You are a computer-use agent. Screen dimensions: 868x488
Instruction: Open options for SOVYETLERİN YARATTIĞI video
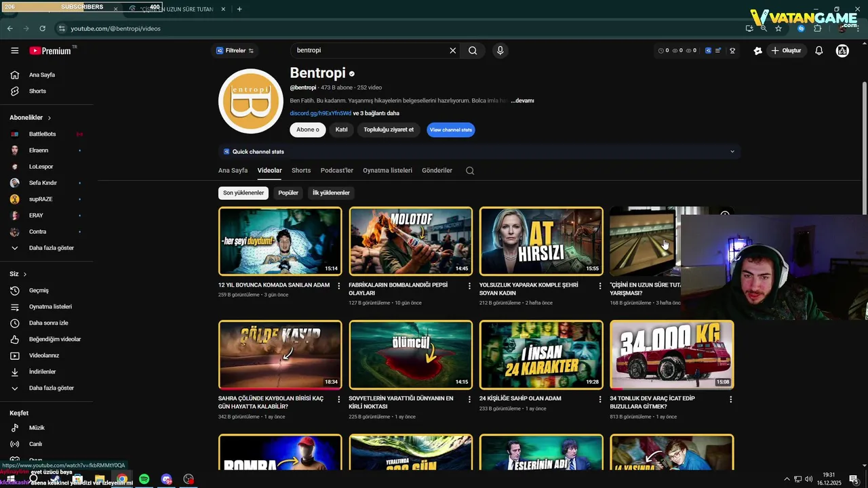coord(469,400)
